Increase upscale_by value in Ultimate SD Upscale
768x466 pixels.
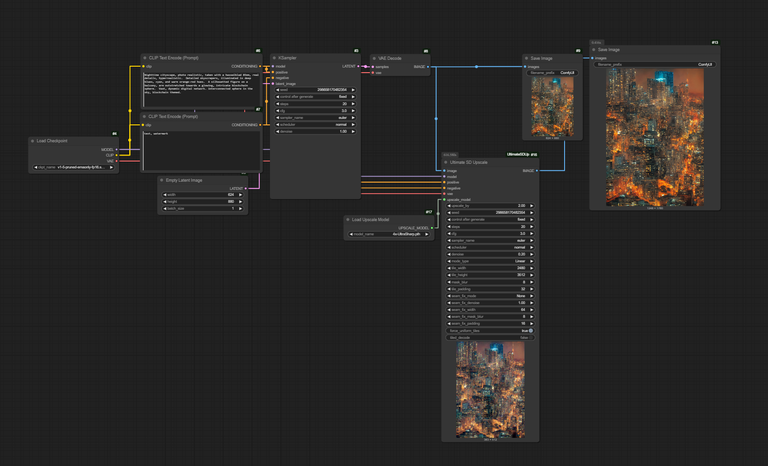[531, 206]
